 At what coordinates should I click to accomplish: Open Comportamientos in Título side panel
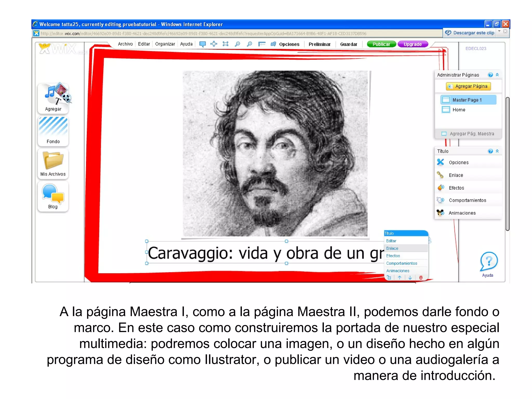coord(468,200)
